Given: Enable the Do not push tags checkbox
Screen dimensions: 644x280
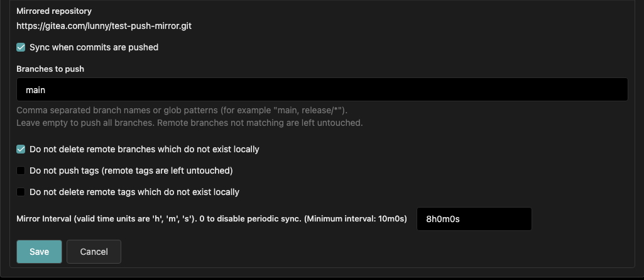Looking at the screenshot, I should point(21,171).
